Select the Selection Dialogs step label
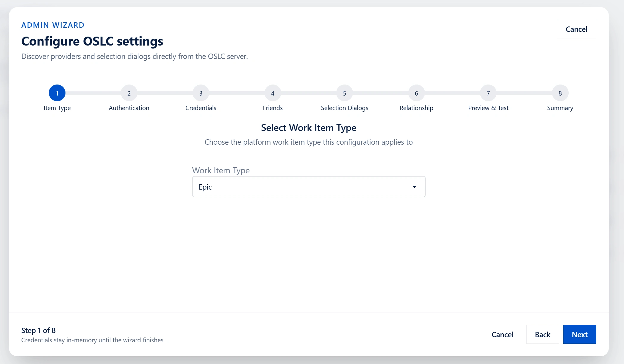The width and height of the screenshot is (624, 364). point(345,108)
